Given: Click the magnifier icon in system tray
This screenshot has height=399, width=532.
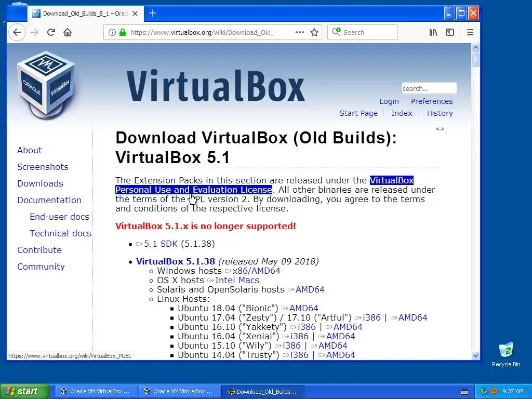Looking at the screenshot, I should point(494,391).
